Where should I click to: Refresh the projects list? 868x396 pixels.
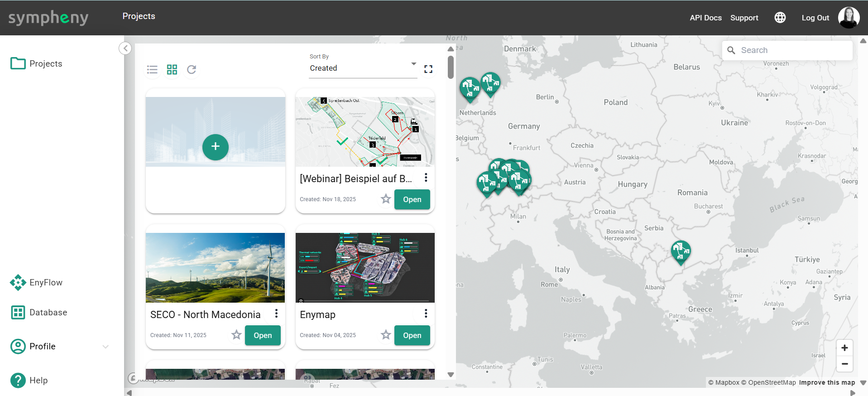pyautogui.click(x=192, y=70)
